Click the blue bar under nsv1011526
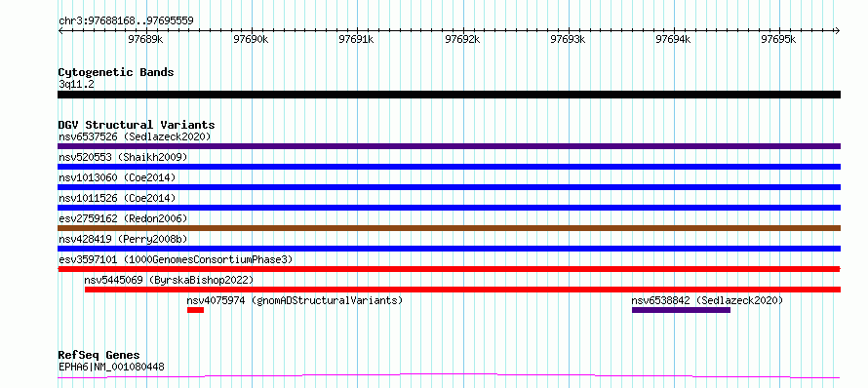 (x=449, y=208)
